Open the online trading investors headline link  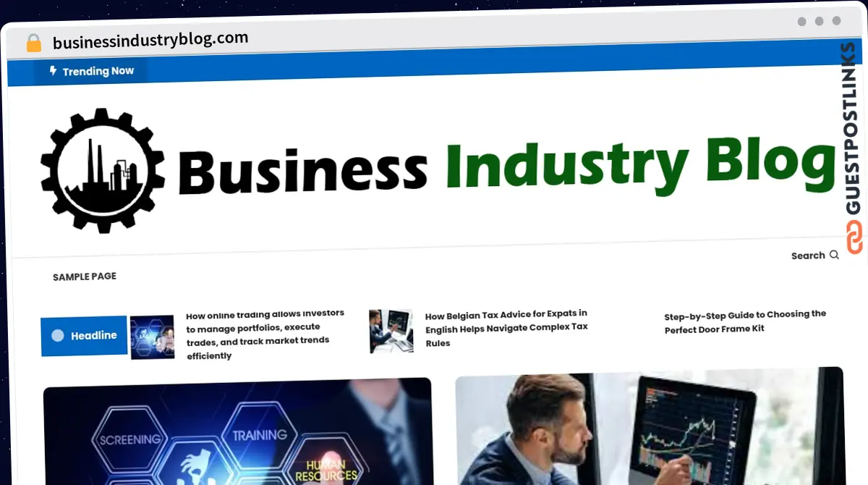point(265,335)
